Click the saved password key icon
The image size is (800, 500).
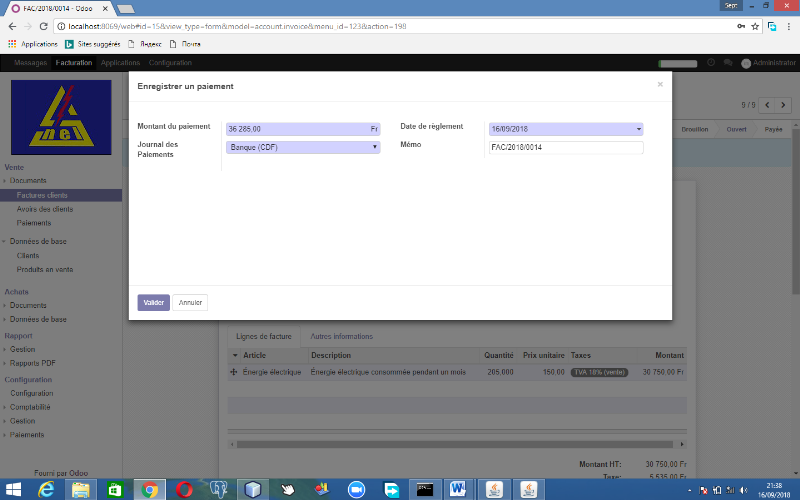(740, 26)
